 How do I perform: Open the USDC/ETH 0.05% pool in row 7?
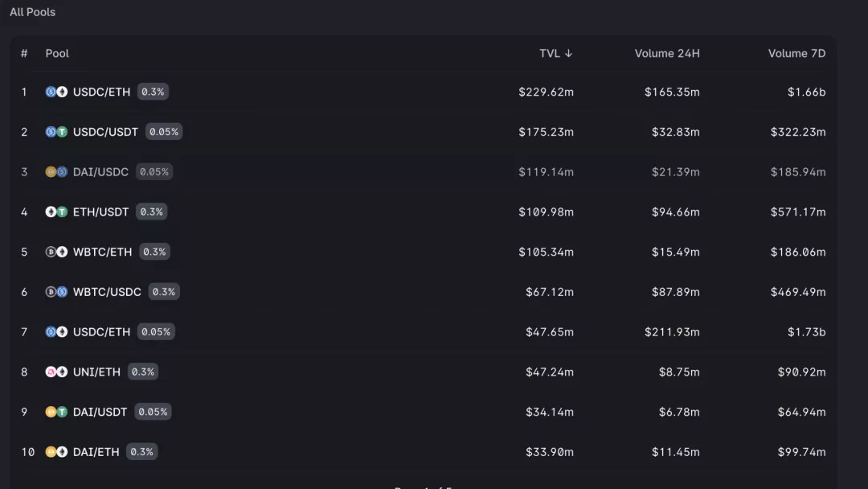tap(101, 331)
